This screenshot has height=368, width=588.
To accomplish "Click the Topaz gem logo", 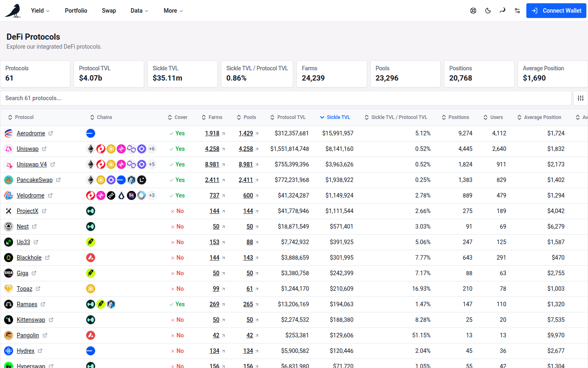I will coord(9,289).
